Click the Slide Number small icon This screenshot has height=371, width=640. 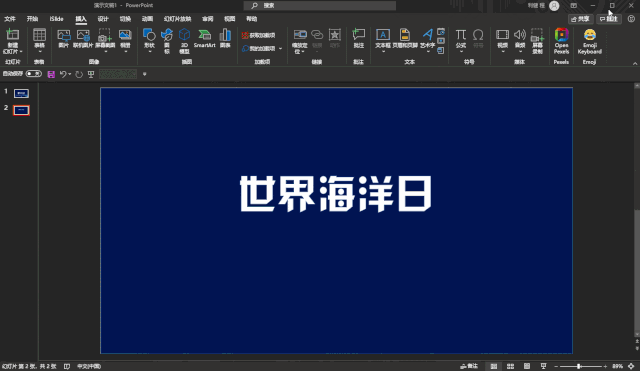[x=441, y=41]
